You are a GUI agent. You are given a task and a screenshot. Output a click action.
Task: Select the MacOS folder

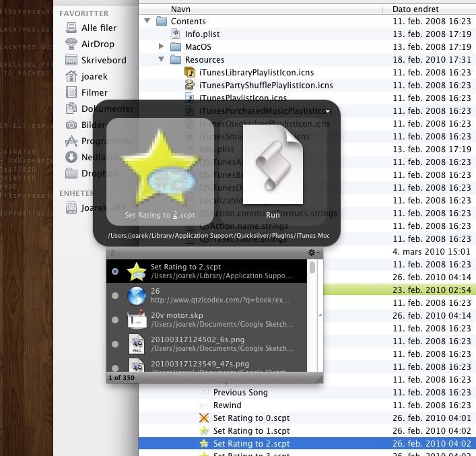pos(198,46)
